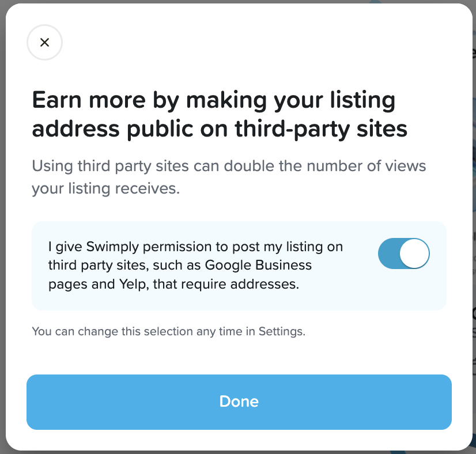Click the 'Earn more by making your listing' heading
This screenshot has width=476, height=454.
click(214, 100)
